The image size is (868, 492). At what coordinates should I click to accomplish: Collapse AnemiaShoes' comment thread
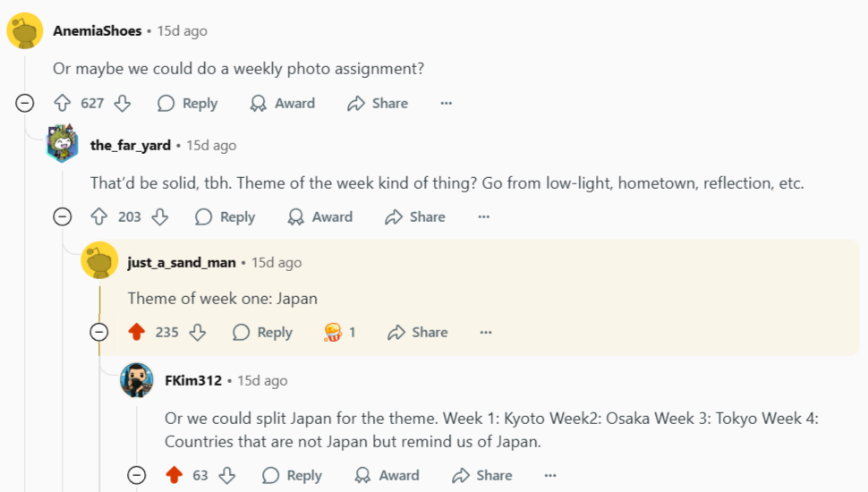25,103
